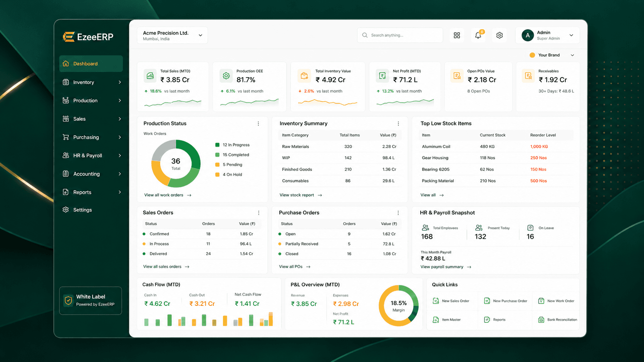The image size is (644, 362).
Task: Open Settings in the sidebar
Action: pyautogui.click(x=91, y=210)
